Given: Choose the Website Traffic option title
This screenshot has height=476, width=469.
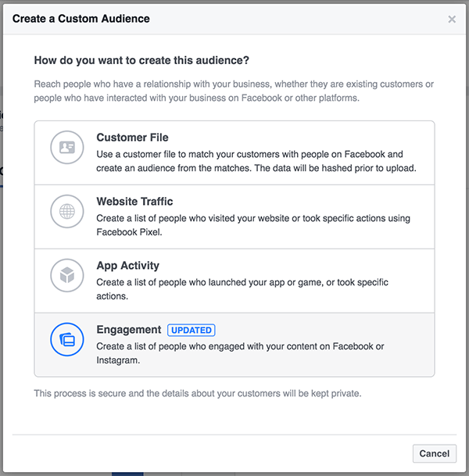Looking at the screenshot, I should tap(134, 202).
